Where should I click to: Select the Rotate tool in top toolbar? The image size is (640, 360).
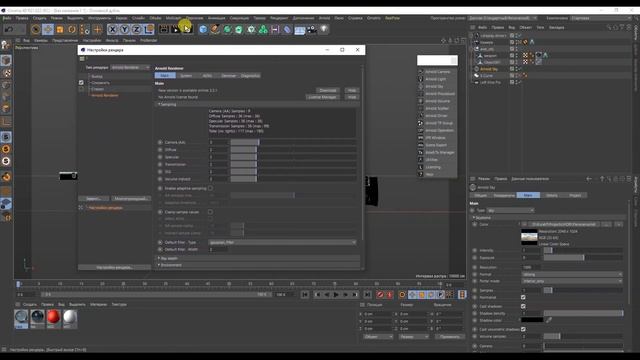click(72, 29)
